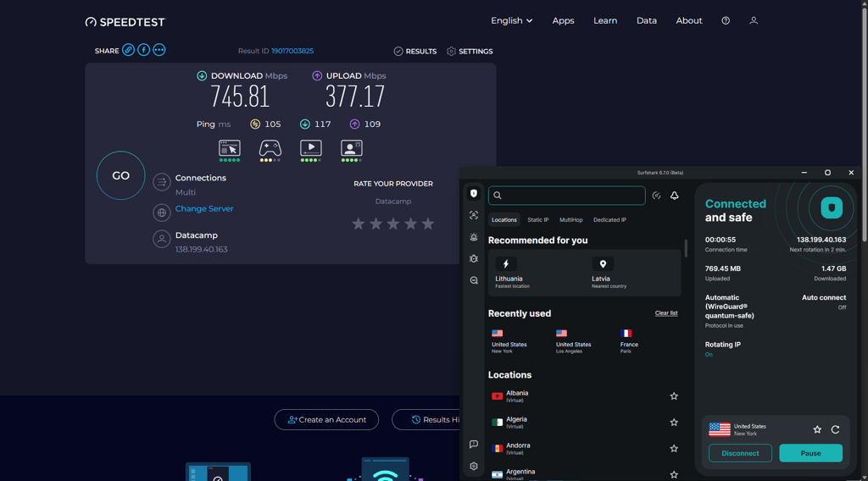The height and width of the screenshot is (481, 868).
Task: Switch to Surfshark MultiHop tab
Action: 570,219
